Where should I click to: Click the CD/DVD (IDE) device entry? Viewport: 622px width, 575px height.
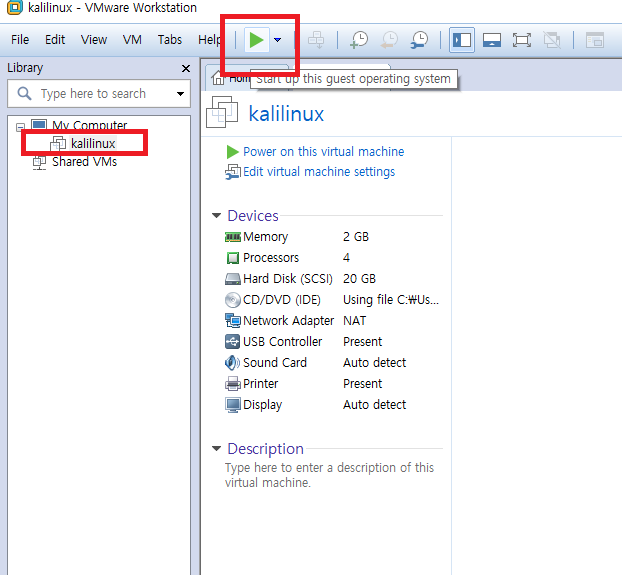coord(282,300)
